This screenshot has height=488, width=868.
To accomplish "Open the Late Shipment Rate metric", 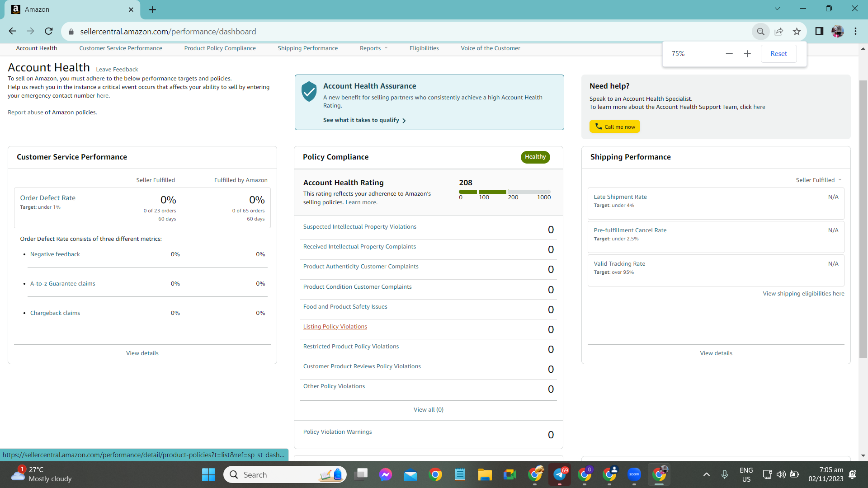I will pyautogui.click(x=620, y=197).
